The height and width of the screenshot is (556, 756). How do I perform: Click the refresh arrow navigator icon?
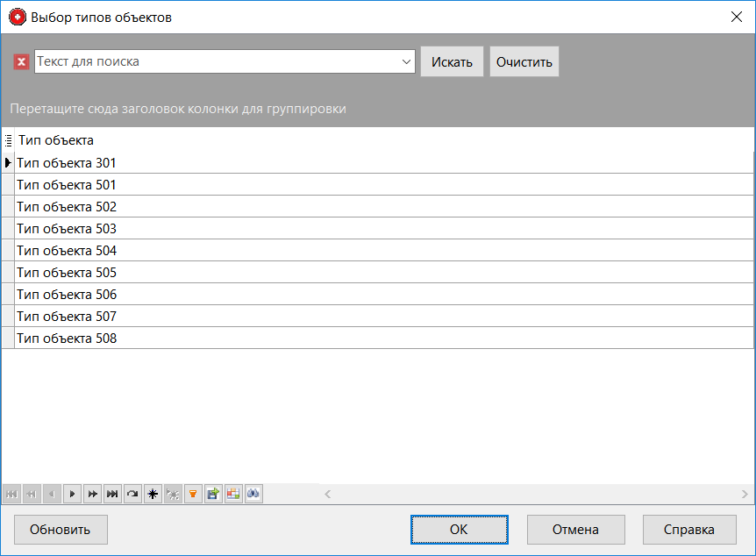(x=132, y=495)
